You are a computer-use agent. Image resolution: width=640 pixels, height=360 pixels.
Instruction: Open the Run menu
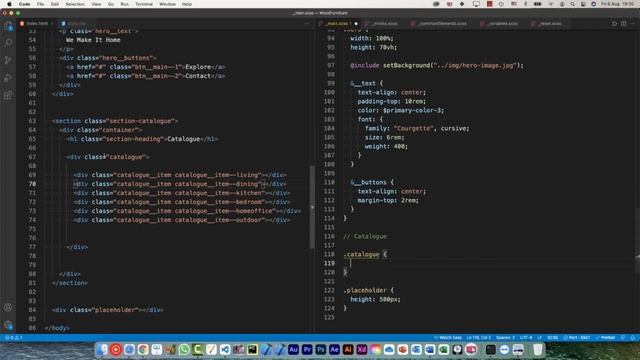(124, 4)
